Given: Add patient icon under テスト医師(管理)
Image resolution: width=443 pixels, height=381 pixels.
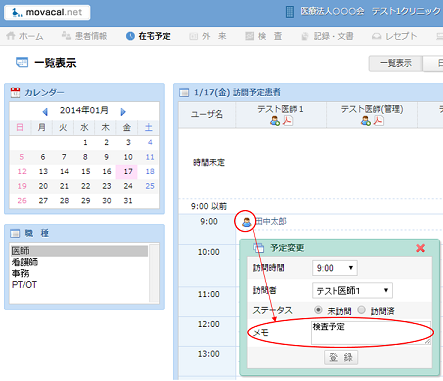Looking at the screenshot, I should [x=366, y=121].
